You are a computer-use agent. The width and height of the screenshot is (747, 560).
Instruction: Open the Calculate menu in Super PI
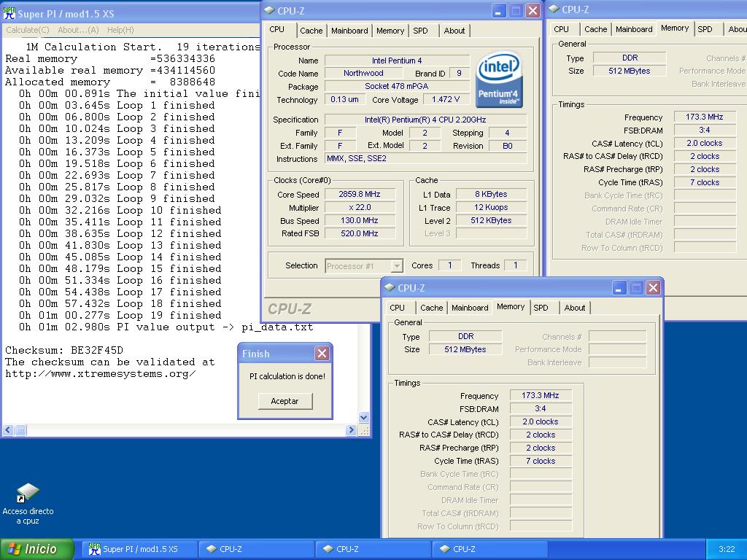coord(28,30)
